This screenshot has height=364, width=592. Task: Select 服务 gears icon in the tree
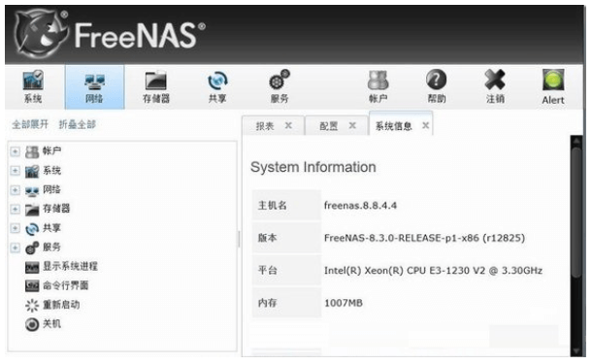[x=32, y=248]
